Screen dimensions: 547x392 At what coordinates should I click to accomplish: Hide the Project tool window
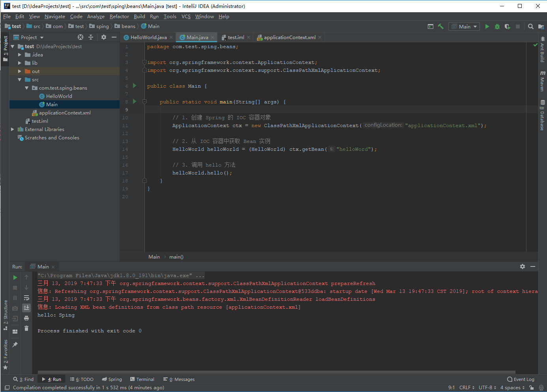(114, 37)
